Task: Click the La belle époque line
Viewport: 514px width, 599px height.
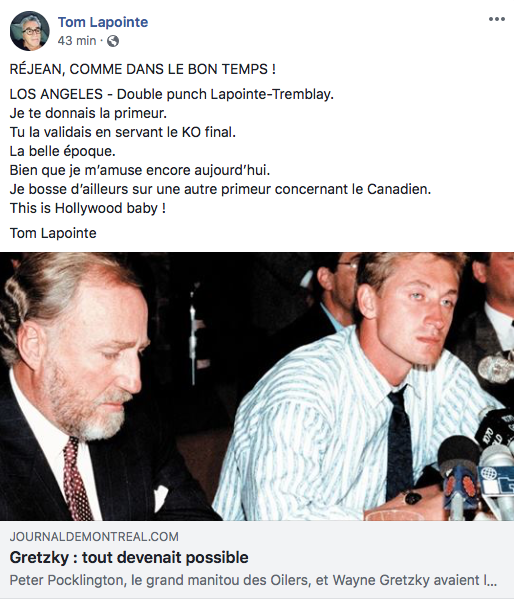Action: (62, 151)
